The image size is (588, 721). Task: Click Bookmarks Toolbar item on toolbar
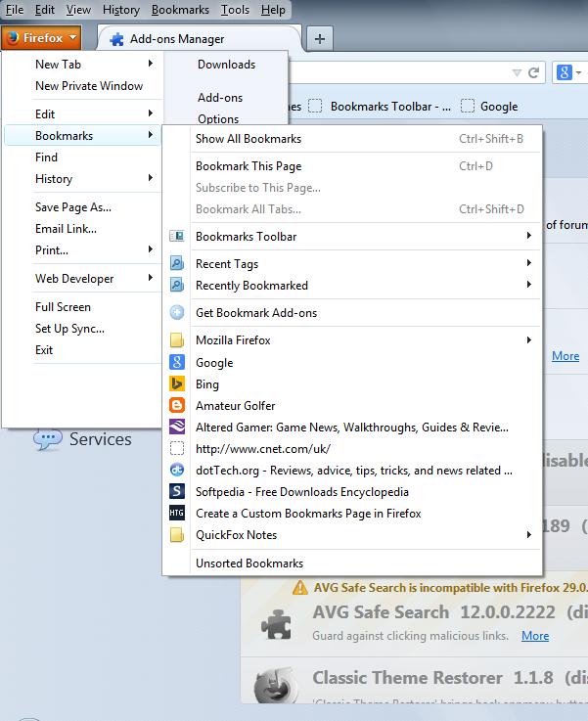(380, 107)
